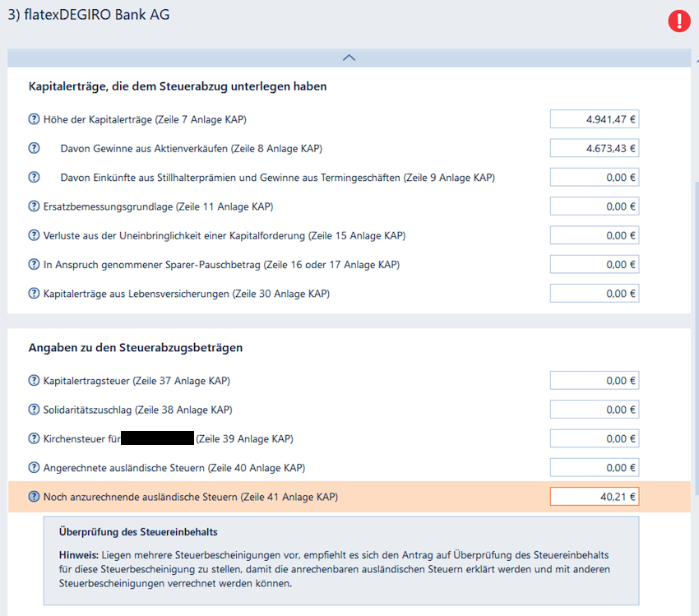
Task: Edit the Stillhalterprämien Zeile 9 amount field
Action: [x=595, y=177]
